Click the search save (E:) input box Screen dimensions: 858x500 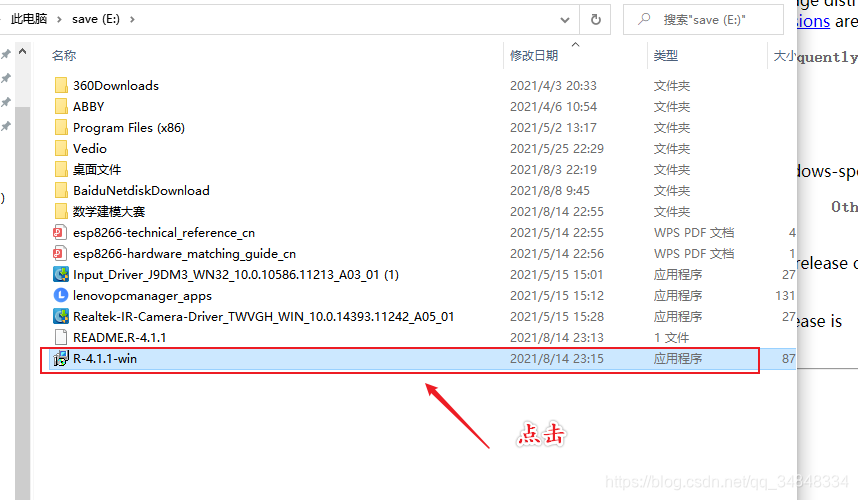pos(704,20)
